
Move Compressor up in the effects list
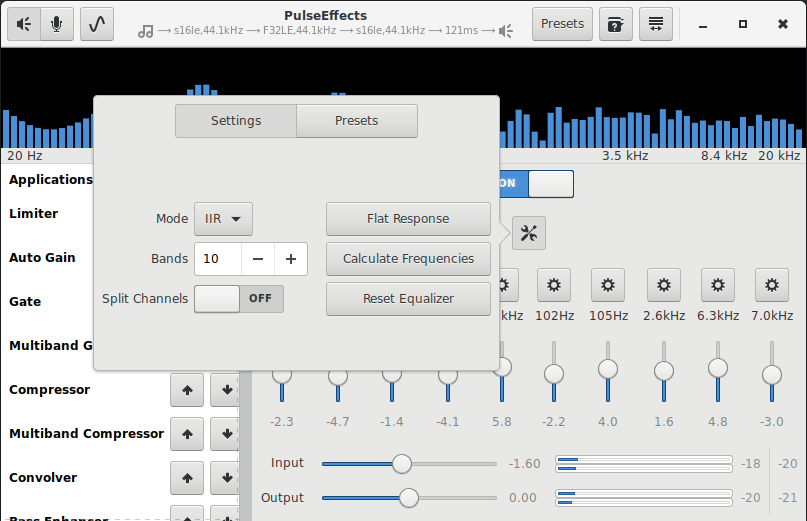(187, 390)
